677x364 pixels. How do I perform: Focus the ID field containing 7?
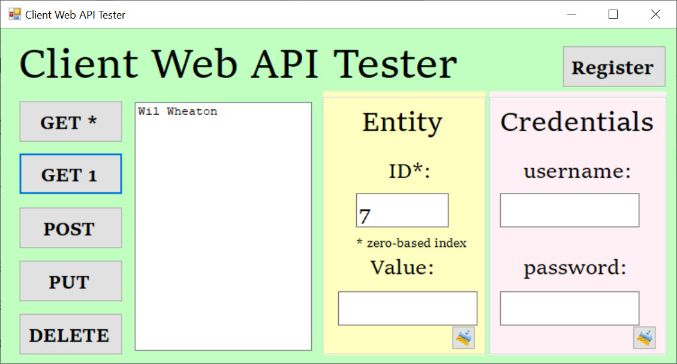[402, 210]
